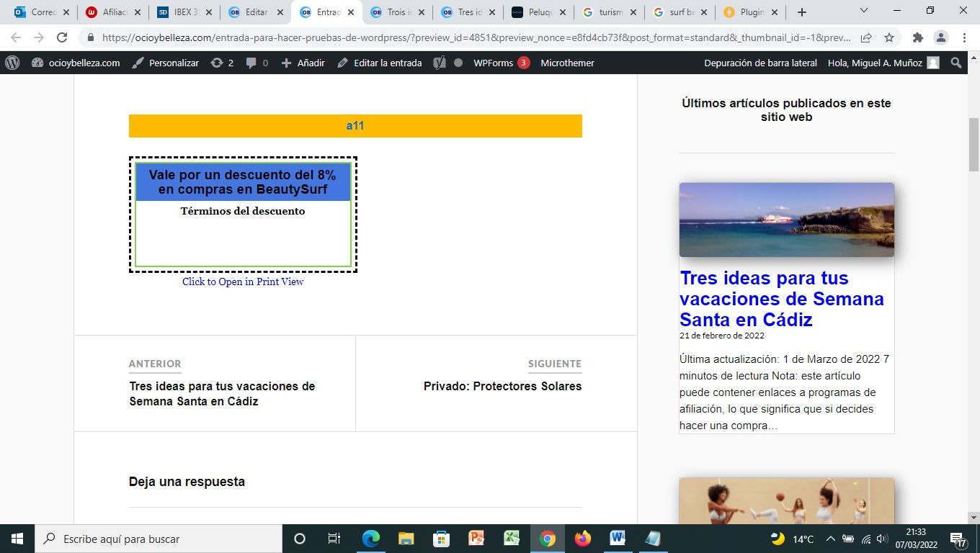The width and height of the screenshot is (980, 553).
Task: Open comments bubble icon showing 0
Action: (257, 63)
